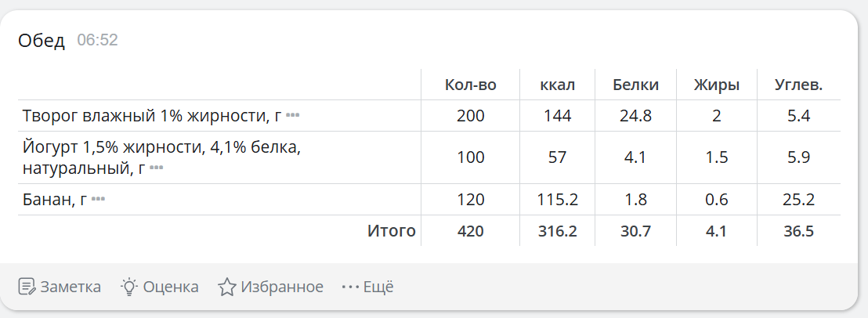
Task: Add meal to Избранное
Action: [282, 287]
